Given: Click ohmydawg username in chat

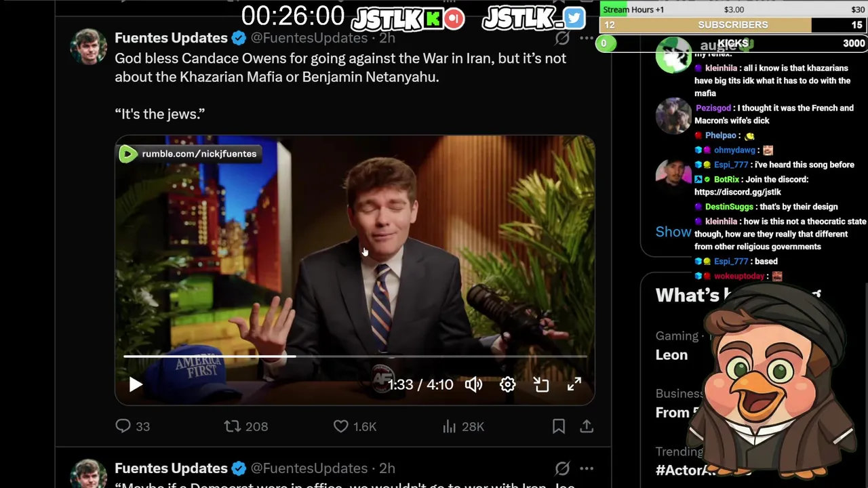Looking at the screenshot, I should pos(734,150).
